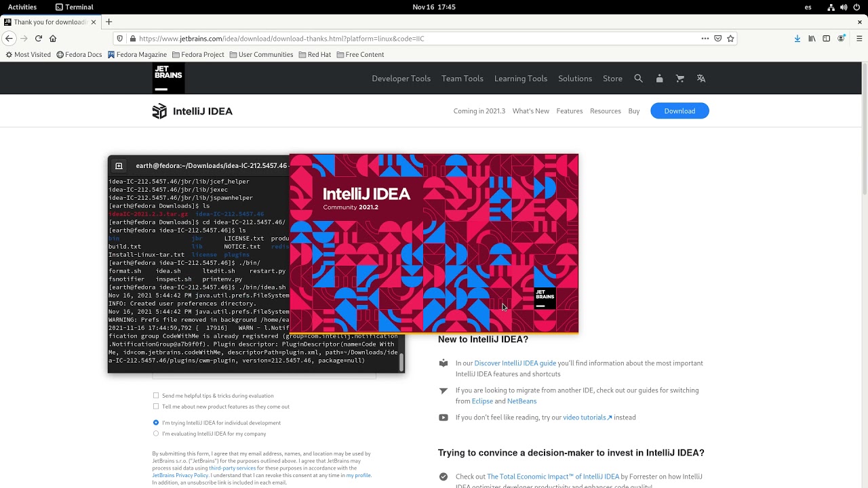Open the third-party services link
This screenshot has width=868, height=488.
tap(233, 468)
